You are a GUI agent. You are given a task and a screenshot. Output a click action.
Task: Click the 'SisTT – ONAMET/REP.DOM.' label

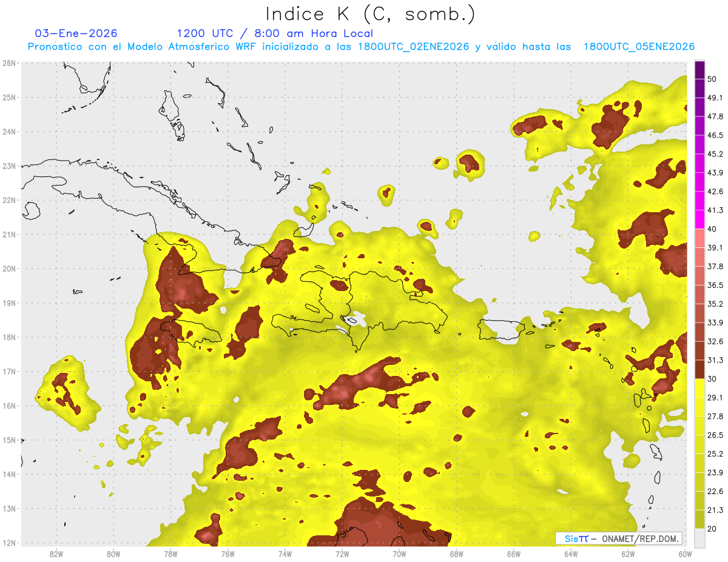click(619, 538)
